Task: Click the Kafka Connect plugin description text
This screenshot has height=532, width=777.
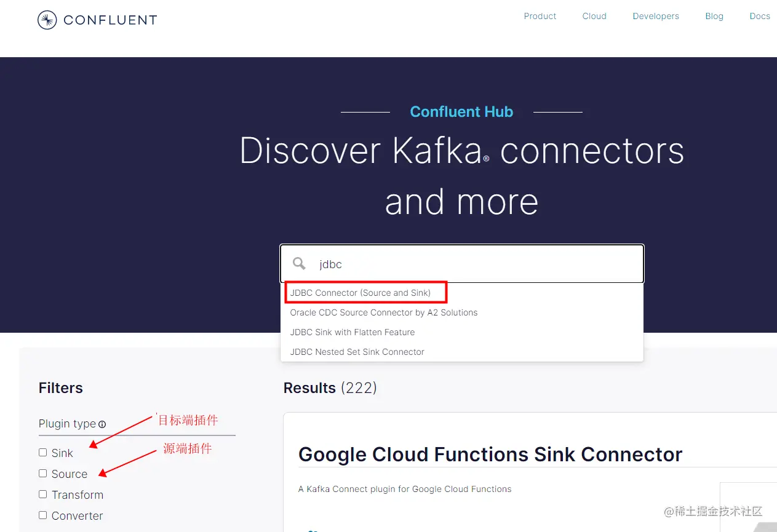Action: click(x=405, y=489)
